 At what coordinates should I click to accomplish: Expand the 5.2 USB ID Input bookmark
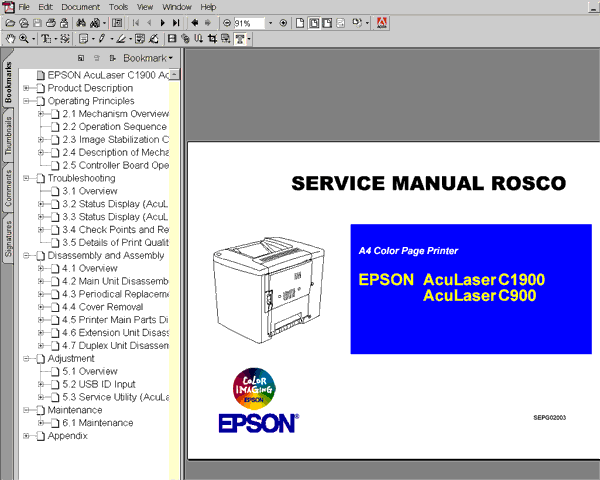(41, 384)
